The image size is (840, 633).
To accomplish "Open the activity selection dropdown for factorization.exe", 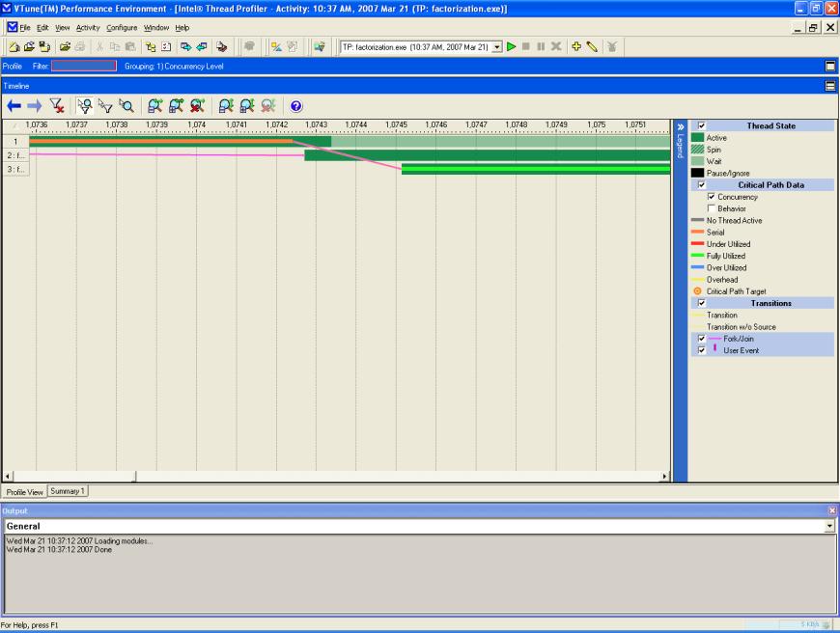I will pos(497,46).
